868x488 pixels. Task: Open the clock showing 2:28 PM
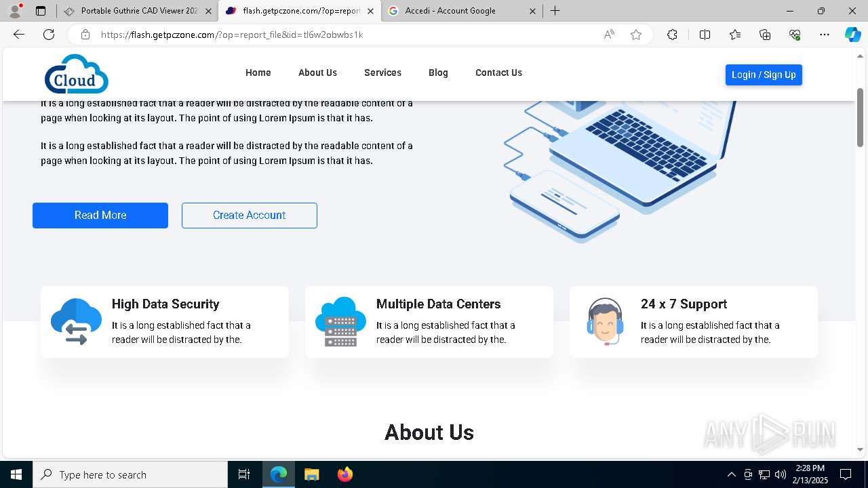tap(811, 474)
